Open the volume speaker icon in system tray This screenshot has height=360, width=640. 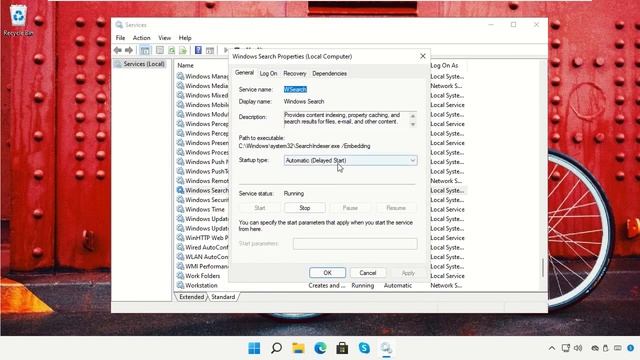578,348
